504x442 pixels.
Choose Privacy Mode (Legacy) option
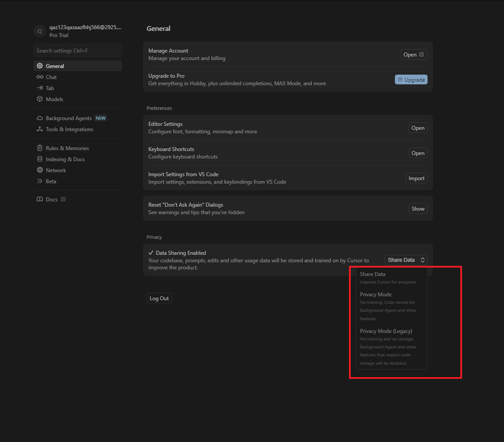point(391,347)
